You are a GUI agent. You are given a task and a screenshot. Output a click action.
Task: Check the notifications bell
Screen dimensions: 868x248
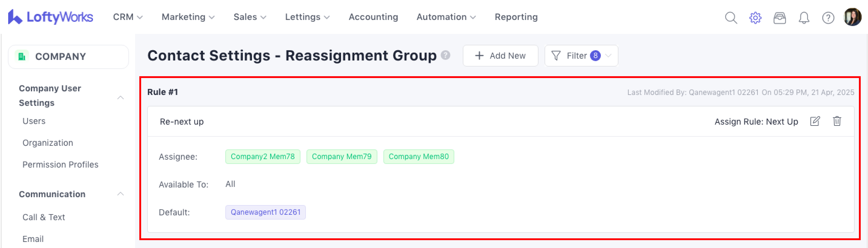coord(803,18)
